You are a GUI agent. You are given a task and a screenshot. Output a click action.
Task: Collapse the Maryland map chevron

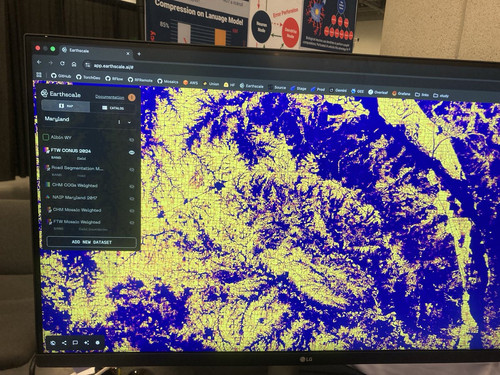[x=129, y=122]
